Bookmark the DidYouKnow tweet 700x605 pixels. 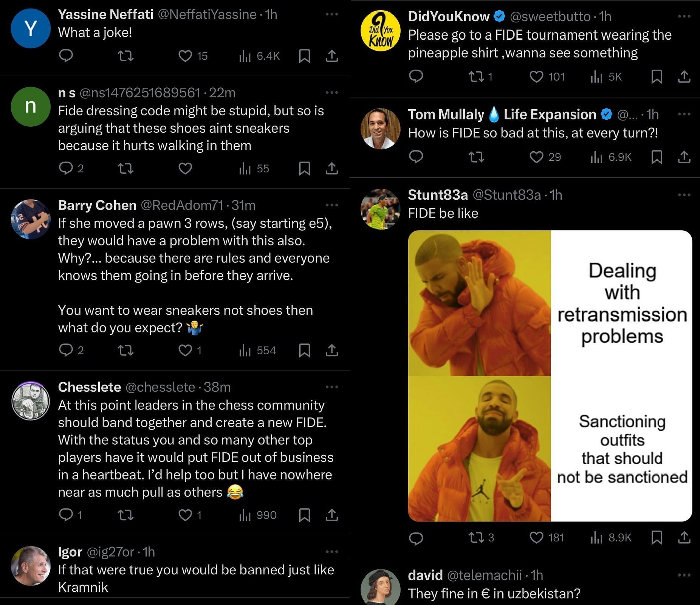657,77
